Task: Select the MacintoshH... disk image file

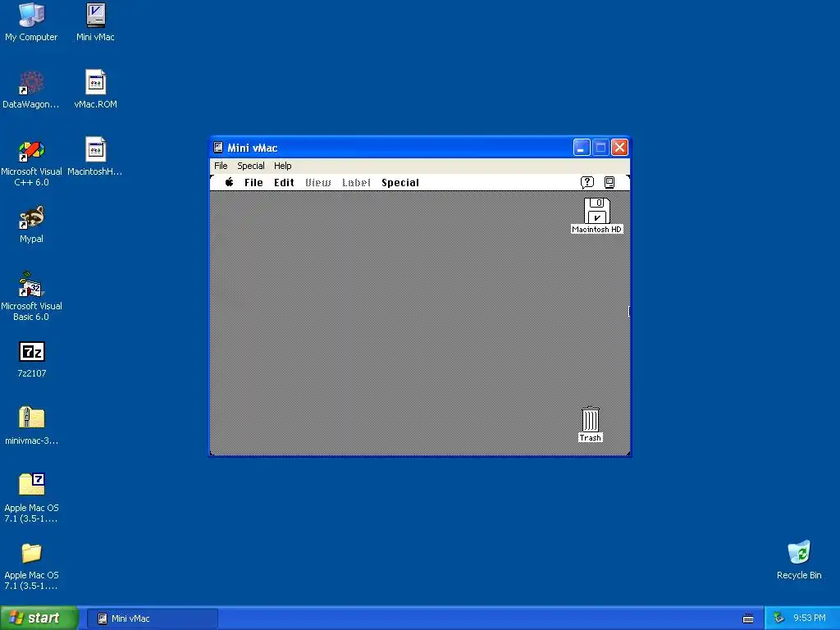Action: tap(95, 157)
